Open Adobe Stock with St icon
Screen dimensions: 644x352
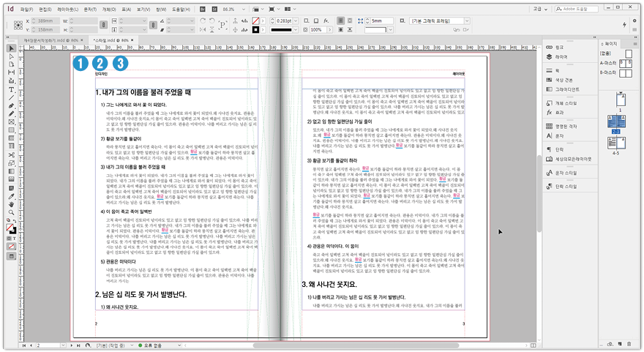(215, 9)
